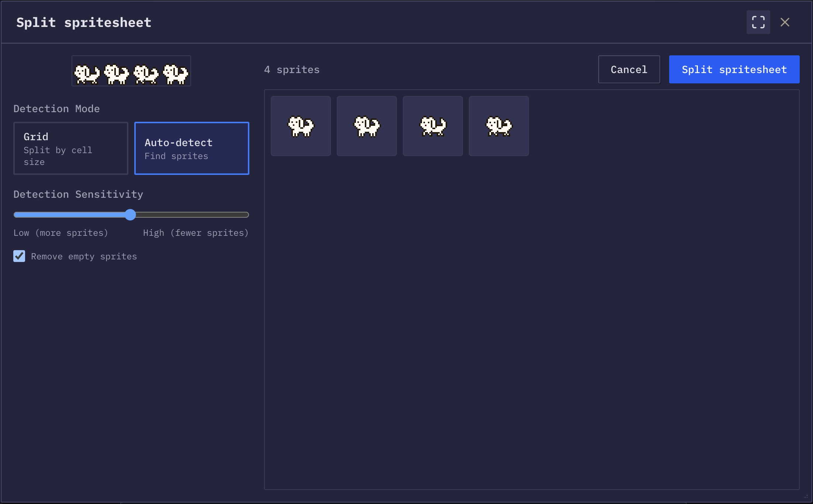Select the second detected sprite thumbnail
The width and height of the screenshot is (813, 504).
367,126
